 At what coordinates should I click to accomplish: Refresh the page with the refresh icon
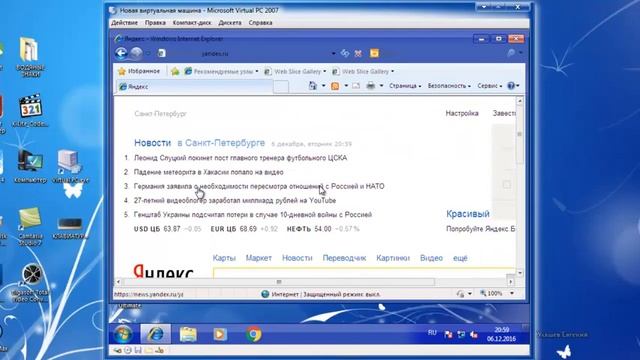tap(345, 53)
